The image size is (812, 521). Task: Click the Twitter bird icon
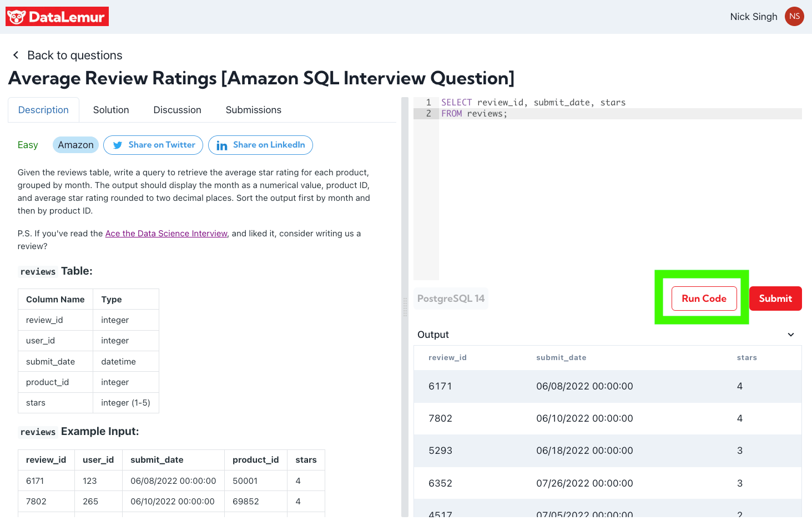click(x=118, y=145)
